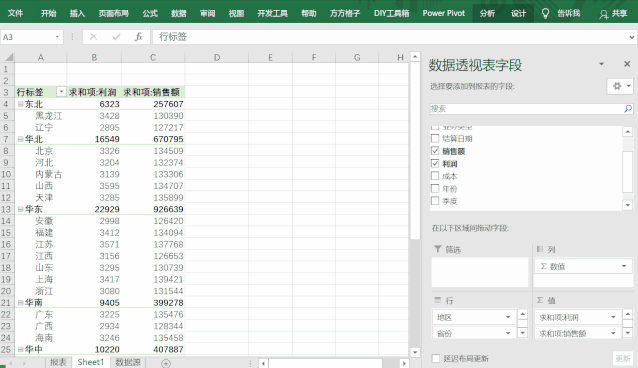This screenshot has height=368, width=638.
Task: Click the Share person icon
Action: click(x=603, y=14)
